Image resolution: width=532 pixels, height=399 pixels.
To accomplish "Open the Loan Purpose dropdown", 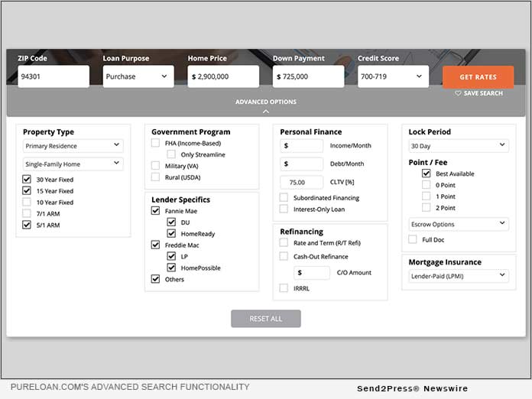I will [x=138, y=76].
